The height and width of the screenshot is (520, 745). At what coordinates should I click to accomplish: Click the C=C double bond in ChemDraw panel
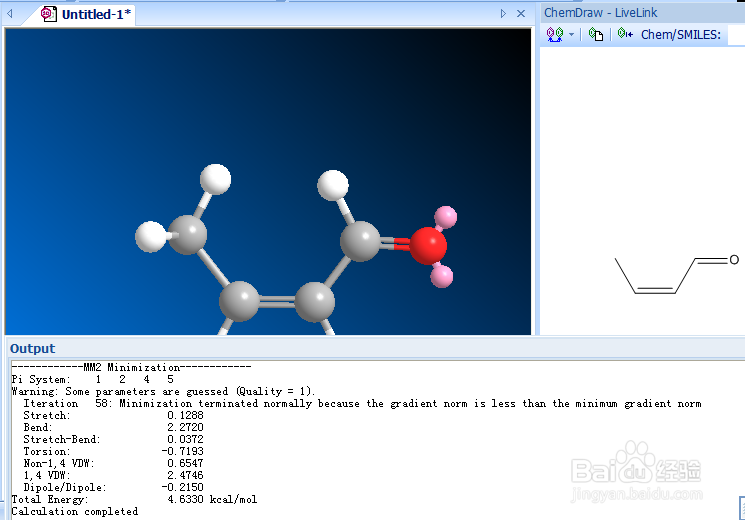click(655, 290)
